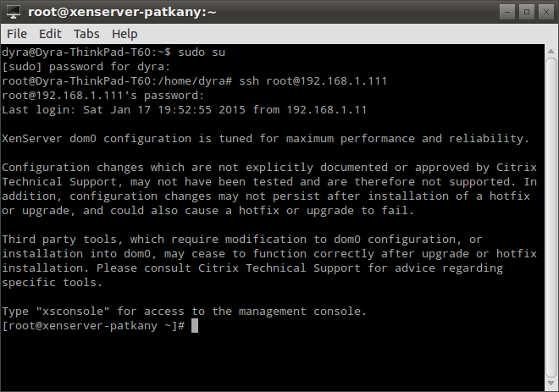This screenshot has width=559, height=392.
Task: Open the Edit menu
Action: pos(50,34)
